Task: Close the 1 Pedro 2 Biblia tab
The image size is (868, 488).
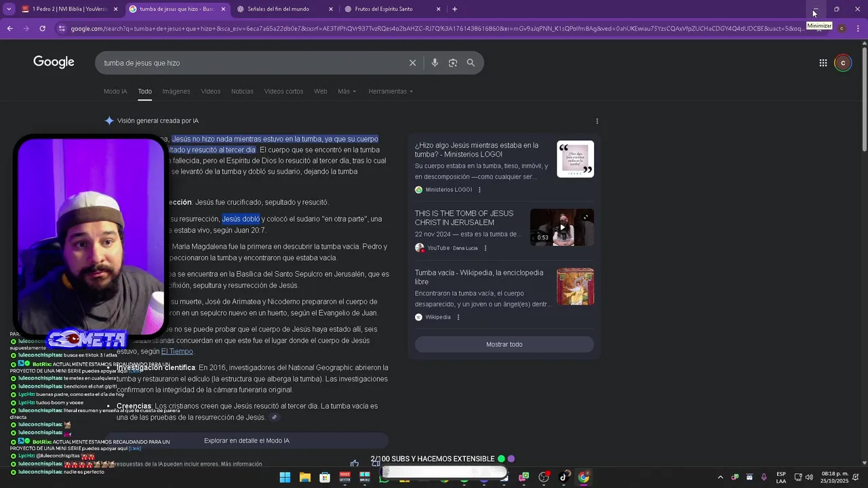Action: 115,9
